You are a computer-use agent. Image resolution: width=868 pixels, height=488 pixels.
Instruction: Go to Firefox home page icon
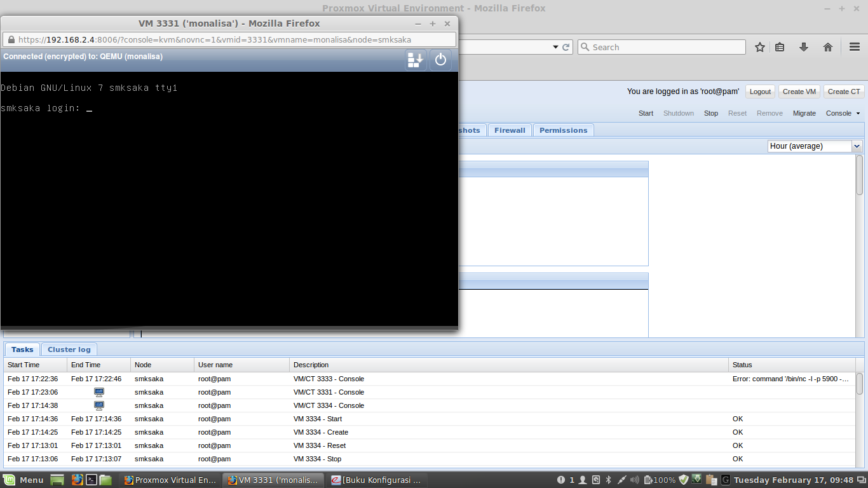pos(828,47)
